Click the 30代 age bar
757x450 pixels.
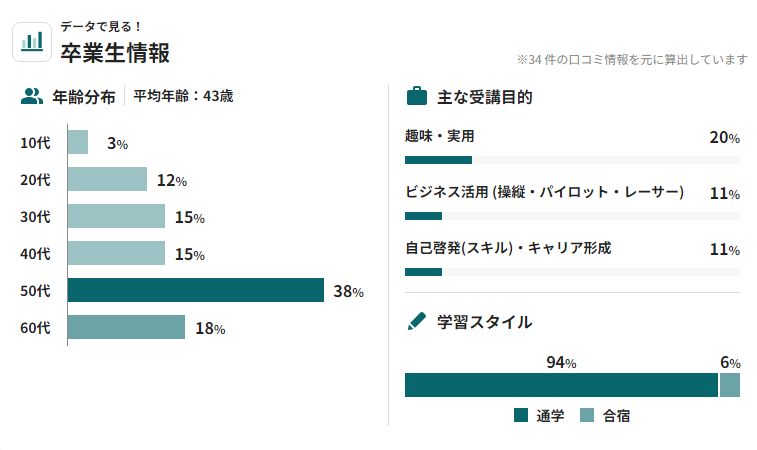click(116, 217)
